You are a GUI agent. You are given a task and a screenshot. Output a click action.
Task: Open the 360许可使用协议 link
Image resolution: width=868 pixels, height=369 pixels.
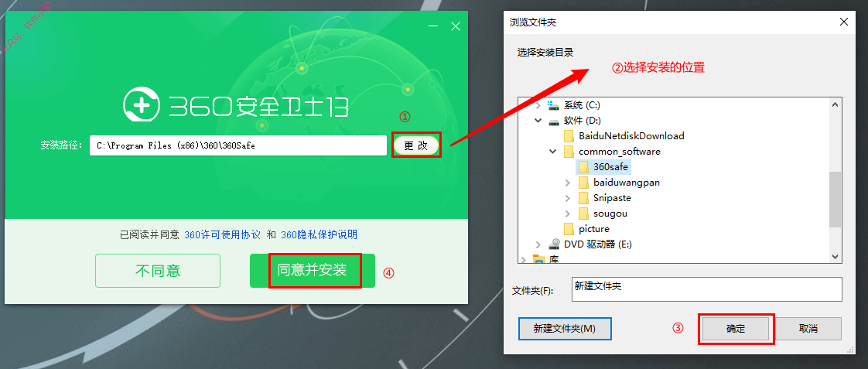[x=222, y=234]
